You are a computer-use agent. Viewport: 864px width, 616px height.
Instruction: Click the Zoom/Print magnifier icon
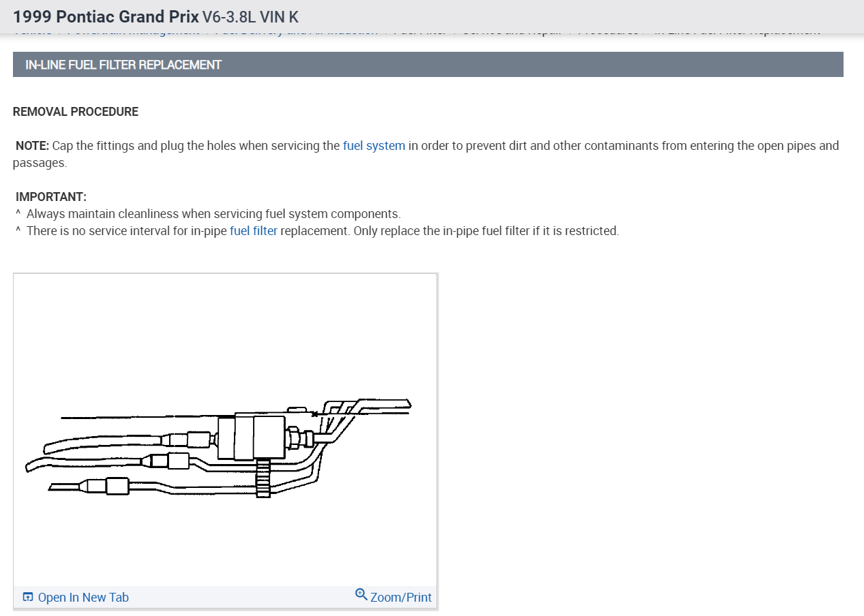pos(361,595)
